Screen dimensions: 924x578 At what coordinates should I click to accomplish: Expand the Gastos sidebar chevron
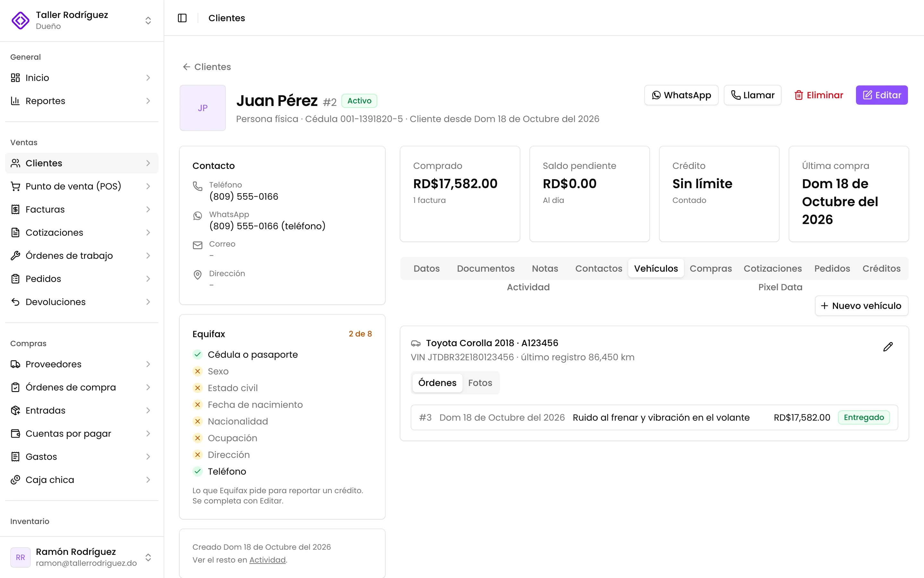[x=148, y=457]
